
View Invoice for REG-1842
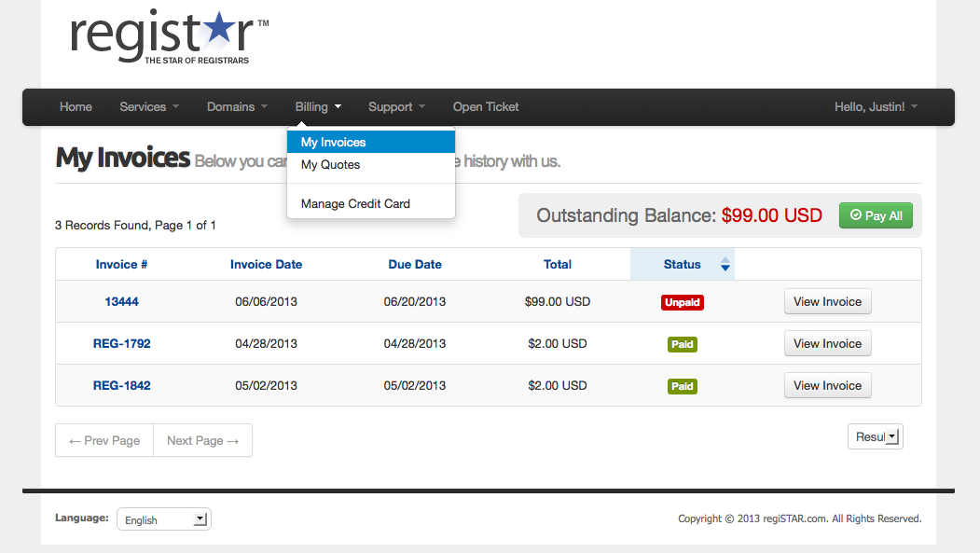pos(827,386)
